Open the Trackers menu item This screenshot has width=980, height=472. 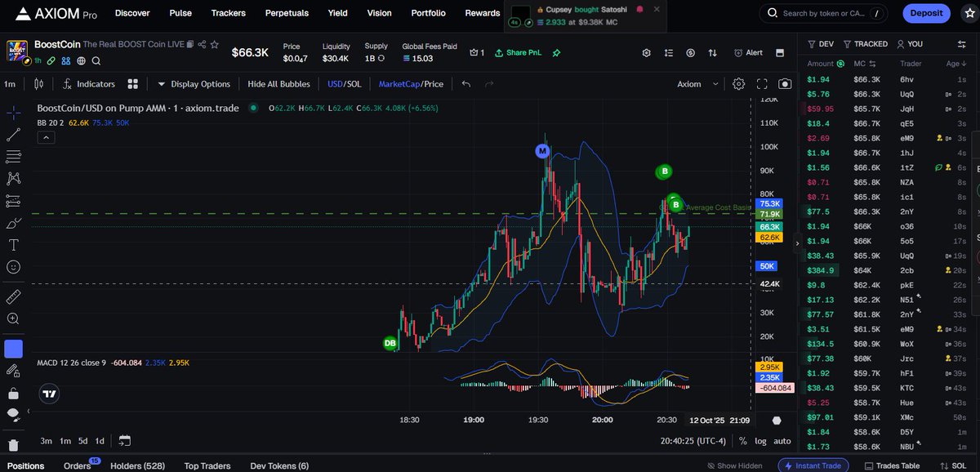coord(228,13)
